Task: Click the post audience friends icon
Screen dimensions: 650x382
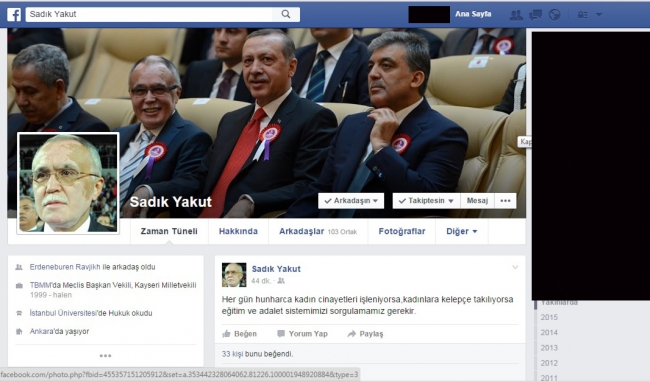Action: [281, 281]
